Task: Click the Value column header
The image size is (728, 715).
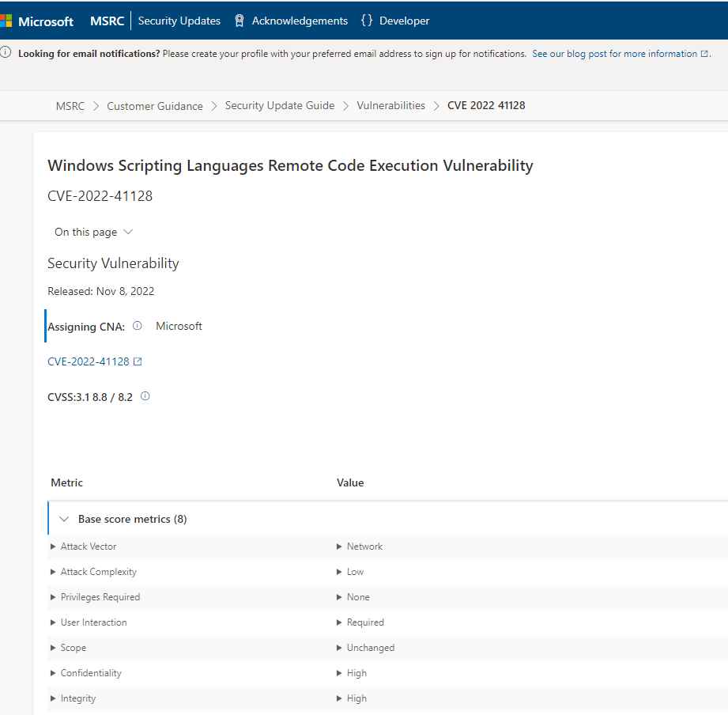Action: coord(350,482)
